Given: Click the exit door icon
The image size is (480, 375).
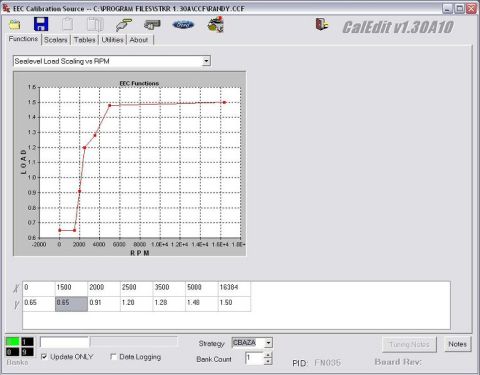Looking at the screenshot, I should pos(322,24).
